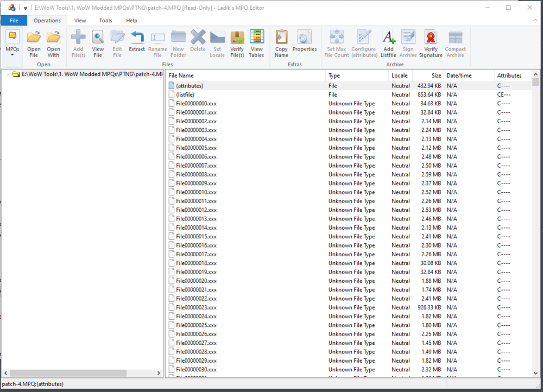Open the Help ribbon tab

tap(131, 21)
